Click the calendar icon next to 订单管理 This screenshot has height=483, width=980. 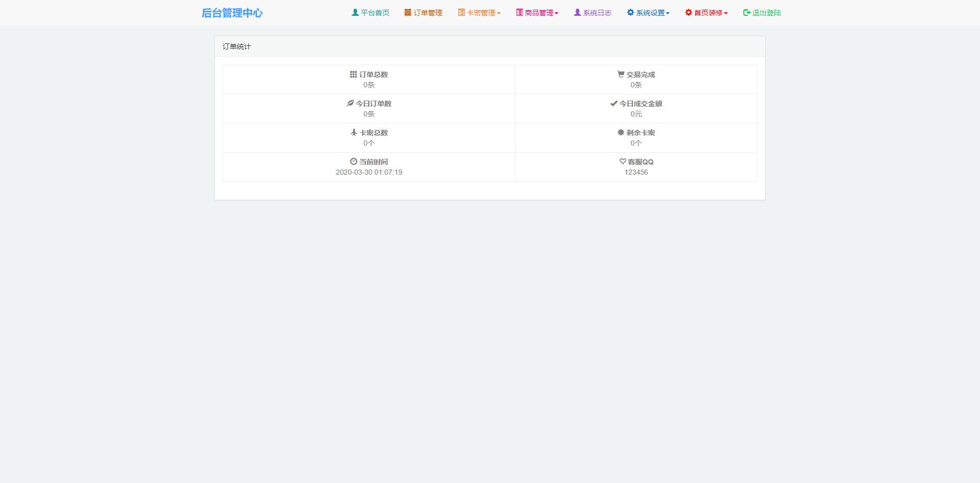(x=407, y=12)
